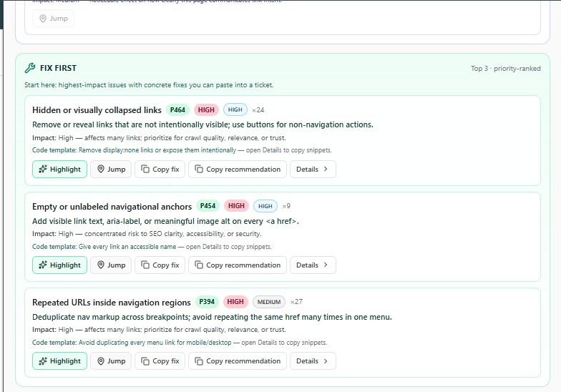Click the MEDIUM badge on repeated URLs
Screen dimensions: 561x392
[268, 302]
